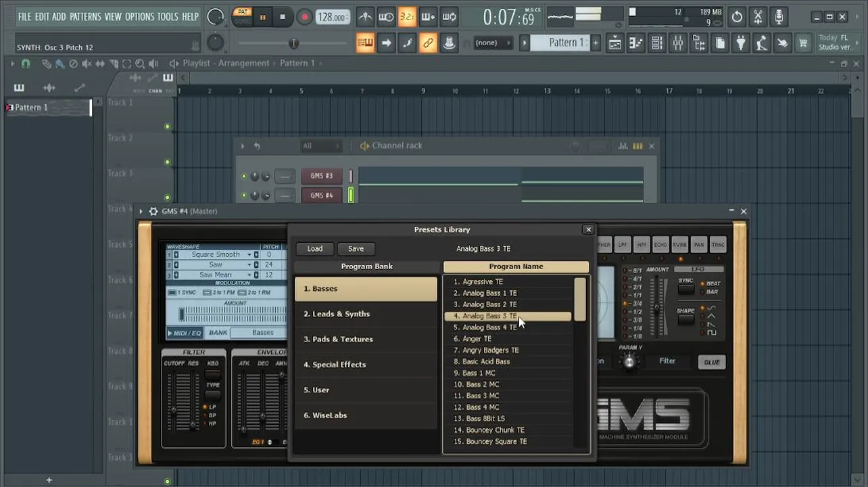Enable blend recording overdub icon

click(x=428, y=17)
